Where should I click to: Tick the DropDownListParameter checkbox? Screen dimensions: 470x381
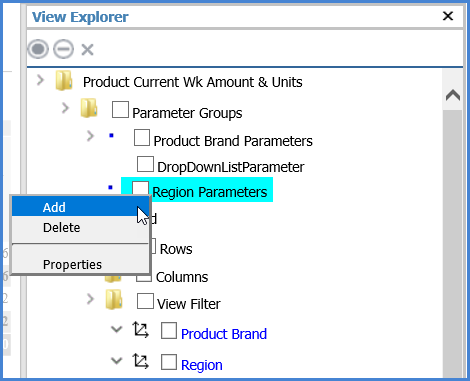click(145, 164)
